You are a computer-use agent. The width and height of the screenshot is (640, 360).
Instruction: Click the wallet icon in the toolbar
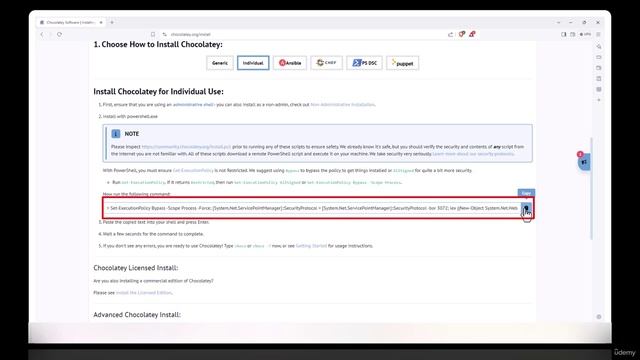[573, 34]
